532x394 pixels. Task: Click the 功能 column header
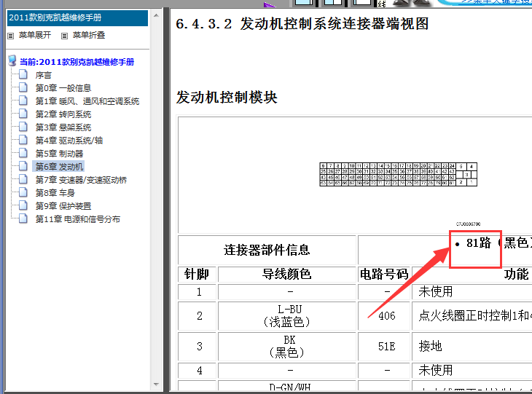[x=517, y=275]
